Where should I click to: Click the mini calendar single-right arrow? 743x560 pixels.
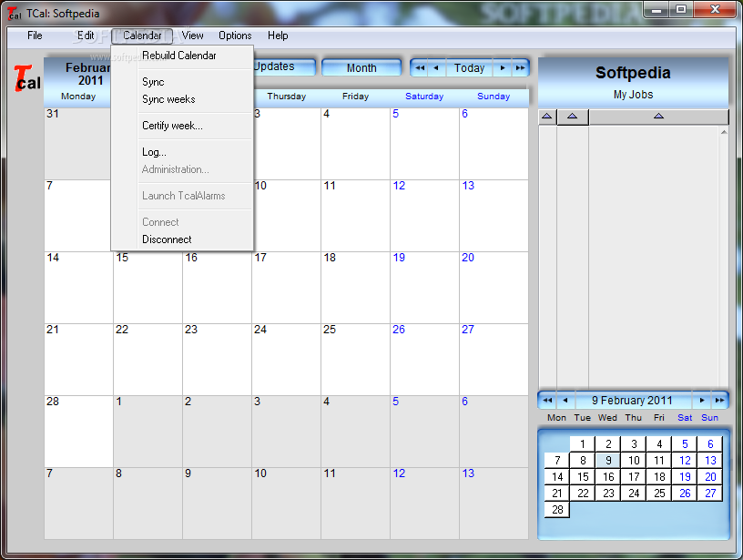pyautogui.click(x=702, y=401)
